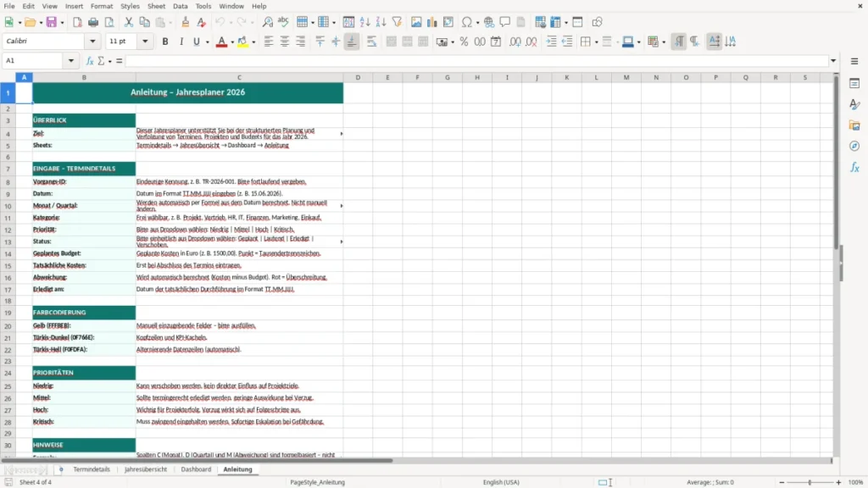Click the PageStyle_Anleitung status field
Viewport: 868px width, 488px height.
coord(318,482)
